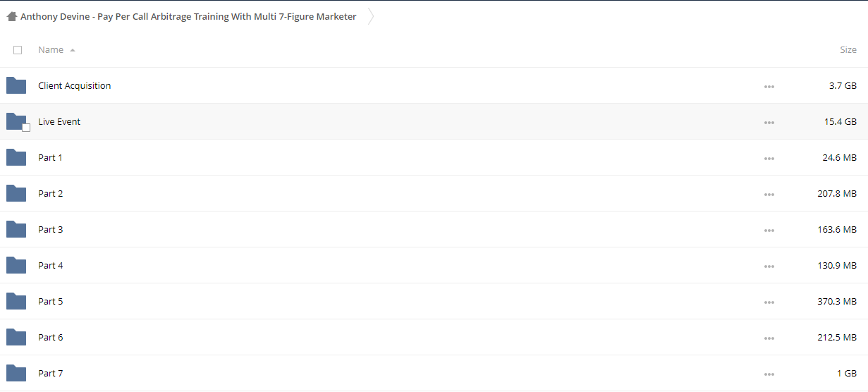Open the Client Acquisition folder icon
The width and height of the screenshot is (868, 392).
coord(16,86)
